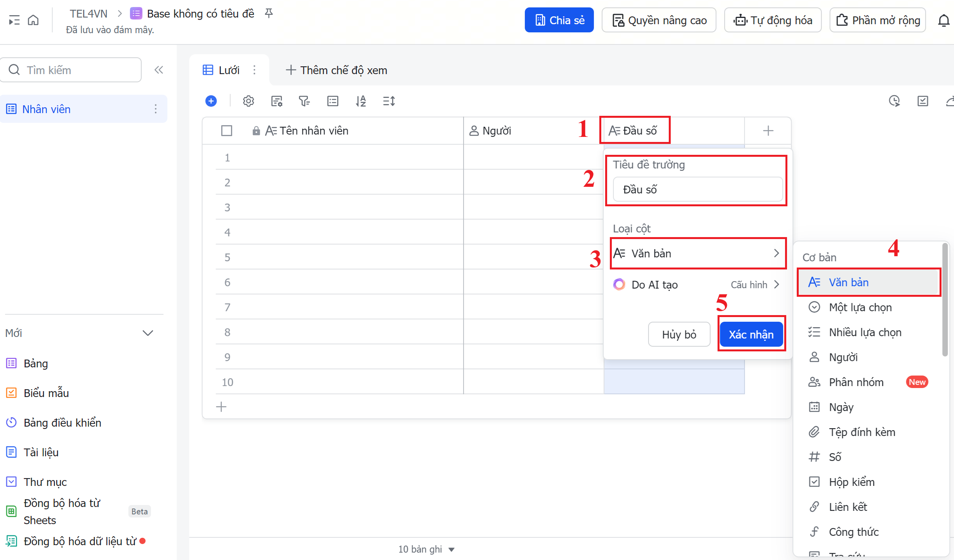
Task: Click the sort A-Z icon
Action: tap(361, 101)
